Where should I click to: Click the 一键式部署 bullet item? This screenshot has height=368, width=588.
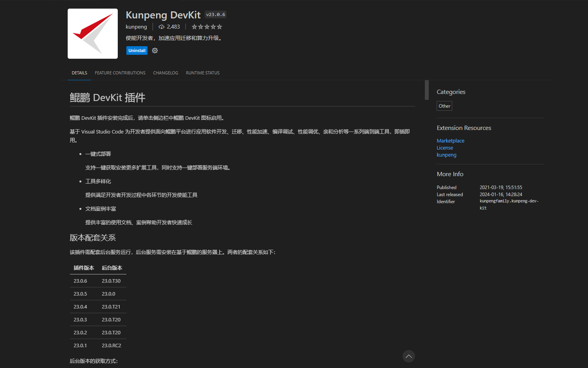(98, 154)
